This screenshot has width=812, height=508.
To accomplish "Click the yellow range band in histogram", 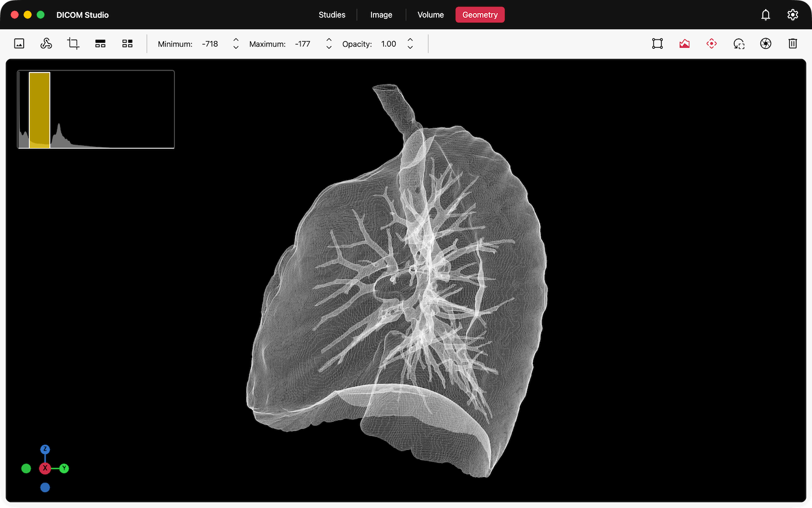I will pyautogui.click(x=40, y=110).
